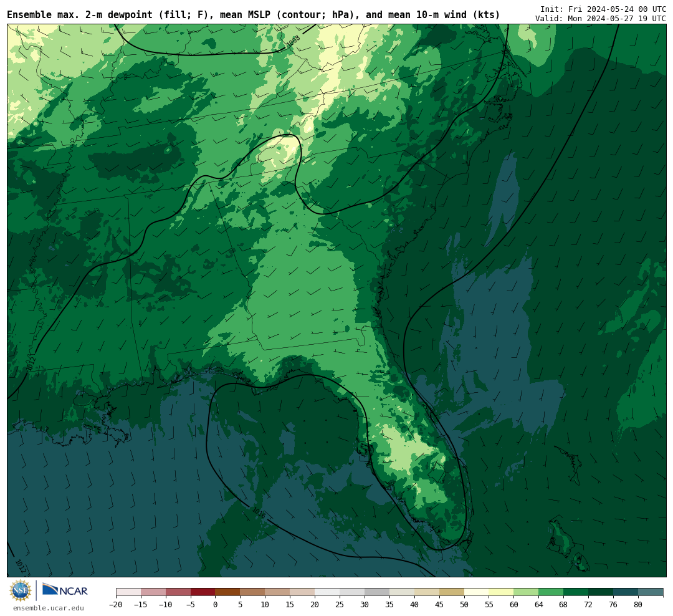673x616 pixels.
Task: Click the color swatch between 25 and 30
Action: pos(352,592)
